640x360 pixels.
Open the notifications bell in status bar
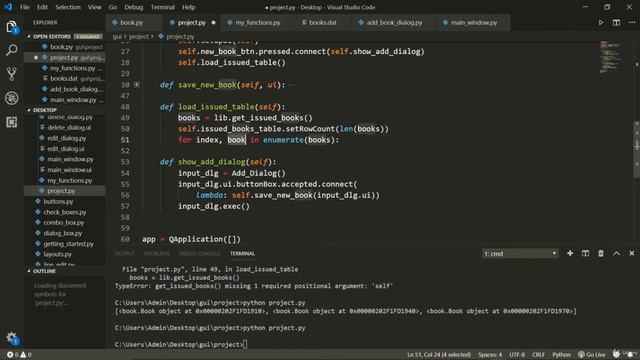tap(631, 354)
